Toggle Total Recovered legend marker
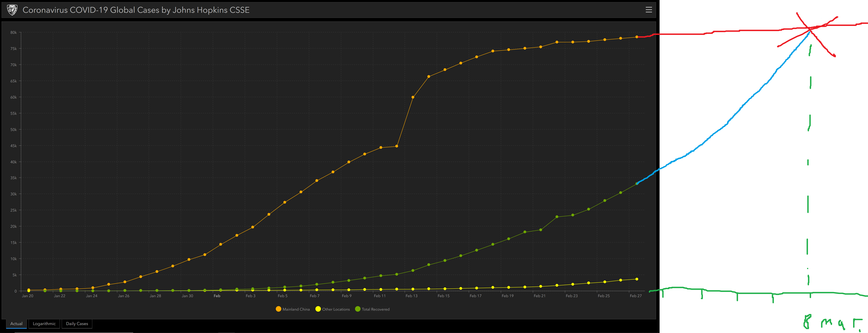868x333 pixels. coord(357,309)
